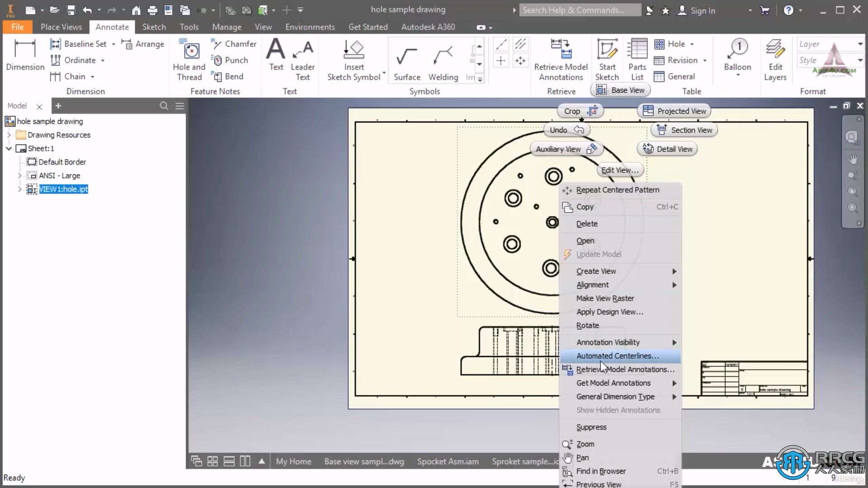Click the Section View marking menu button
The width and height of the screenshot is (868, 488).
point(684,130)
